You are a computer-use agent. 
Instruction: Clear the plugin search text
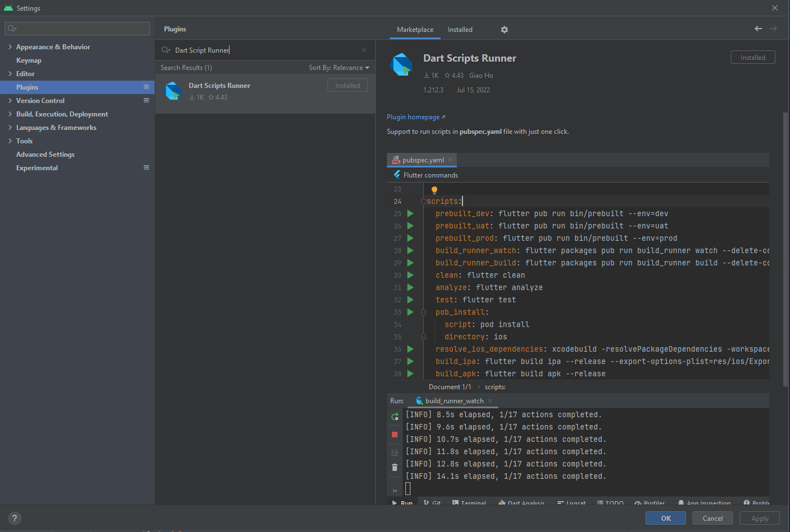pos(364,50)
